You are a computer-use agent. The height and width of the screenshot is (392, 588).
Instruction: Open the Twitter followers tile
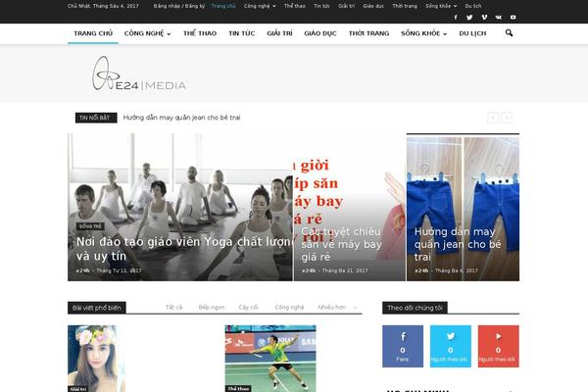(x=451, y=346)
